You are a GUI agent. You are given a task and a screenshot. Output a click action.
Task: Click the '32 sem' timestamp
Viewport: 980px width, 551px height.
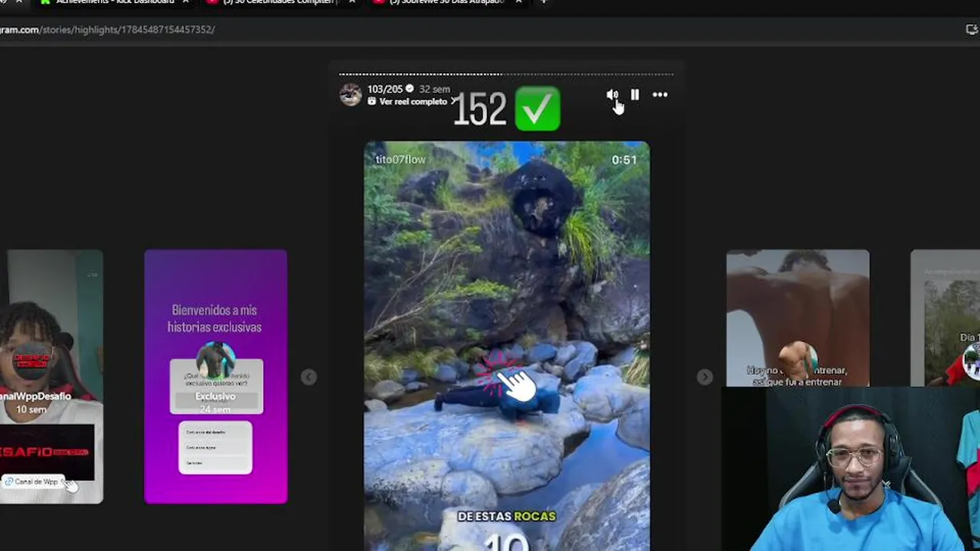(x=434, y=90)
